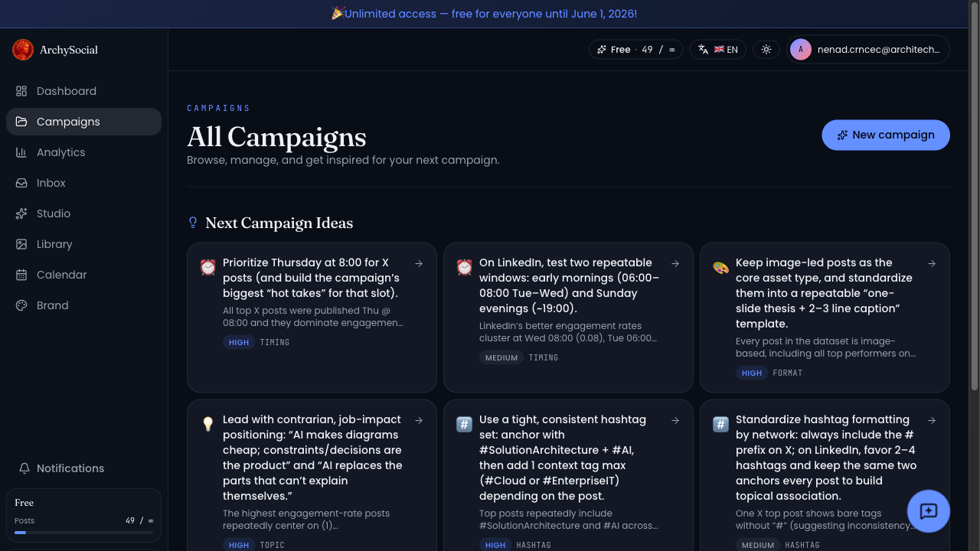Open the nenad.crncec account menu

pyautogui.click(x=868, y=50)
